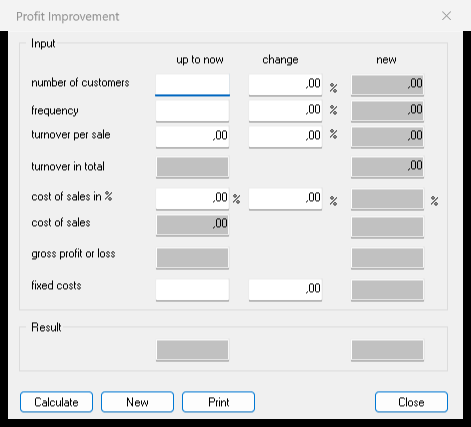Click the New button
Screen dimensions: 471x427
(x=137, y=402)
